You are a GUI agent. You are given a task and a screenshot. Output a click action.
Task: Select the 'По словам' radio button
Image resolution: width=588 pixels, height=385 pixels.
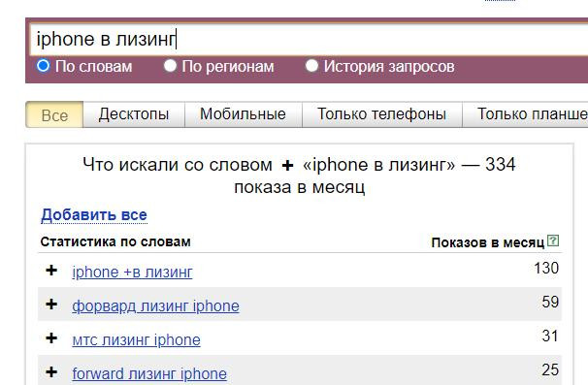43,66
